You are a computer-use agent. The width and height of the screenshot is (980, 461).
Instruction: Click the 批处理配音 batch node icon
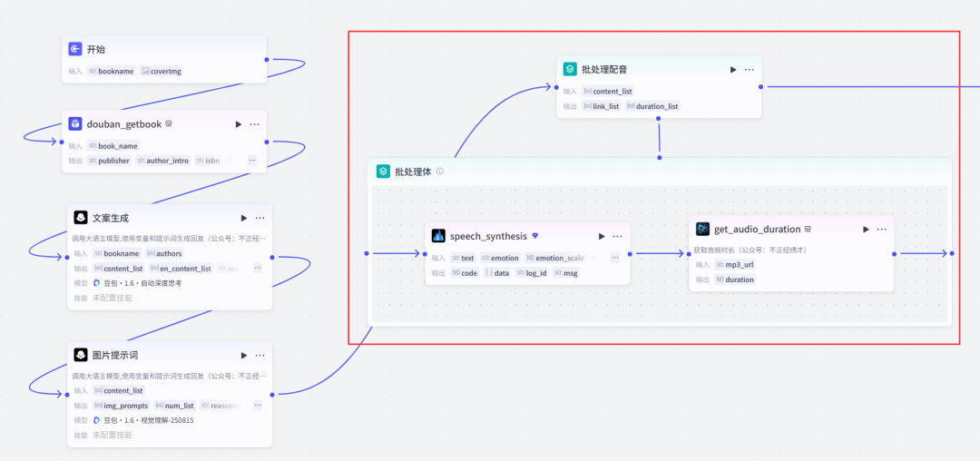[x=570, y=69]
